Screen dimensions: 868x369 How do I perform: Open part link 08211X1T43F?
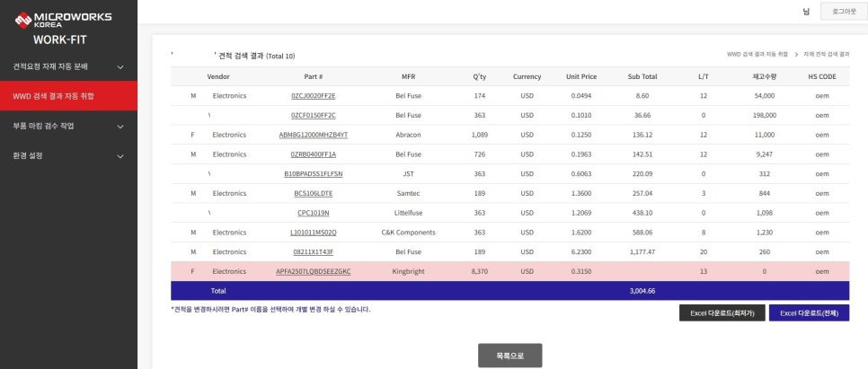tap(314, 251)
